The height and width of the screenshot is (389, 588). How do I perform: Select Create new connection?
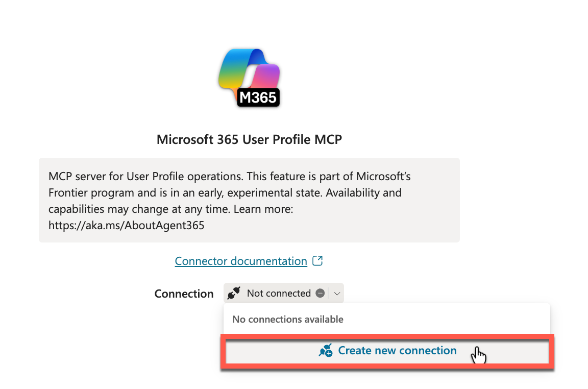397,351
